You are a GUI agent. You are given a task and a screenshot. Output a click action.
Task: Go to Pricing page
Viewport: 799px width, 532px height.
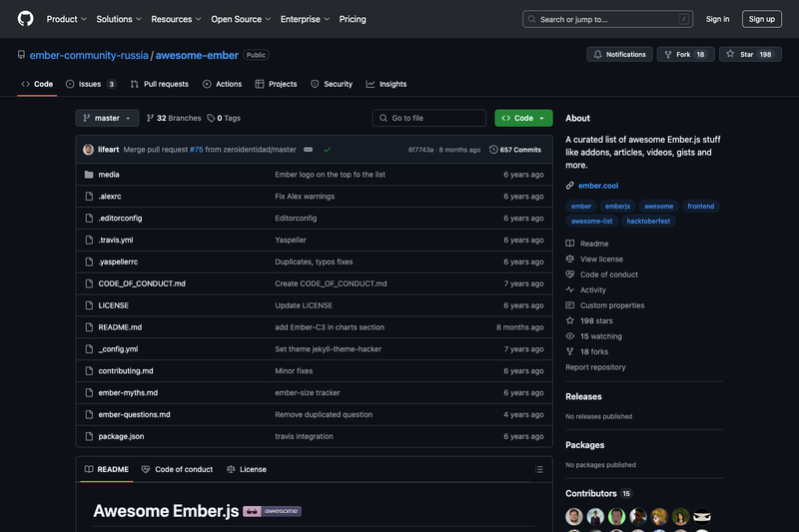point(353,19)
